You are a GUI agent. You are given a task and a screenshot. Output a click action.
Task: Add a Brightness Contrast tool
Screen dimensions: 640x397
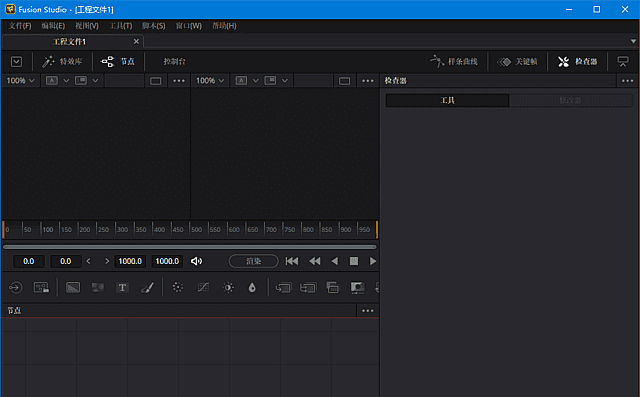click(x=228, y=288)
